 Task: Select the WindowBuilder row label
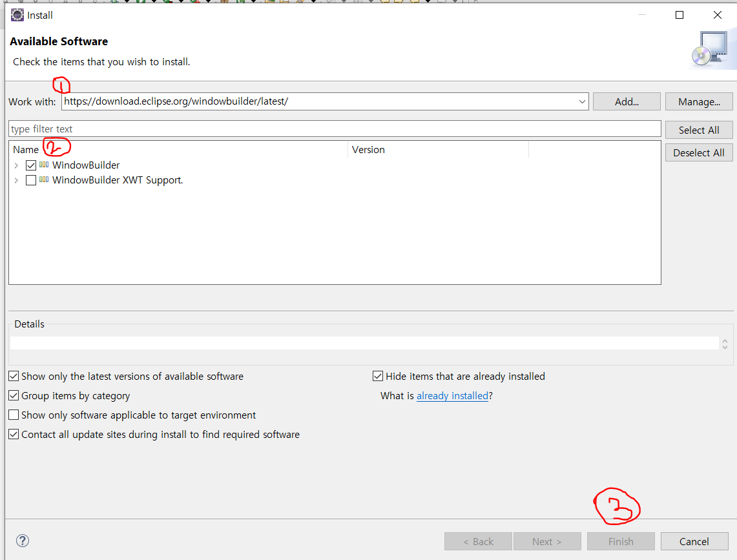86,165
